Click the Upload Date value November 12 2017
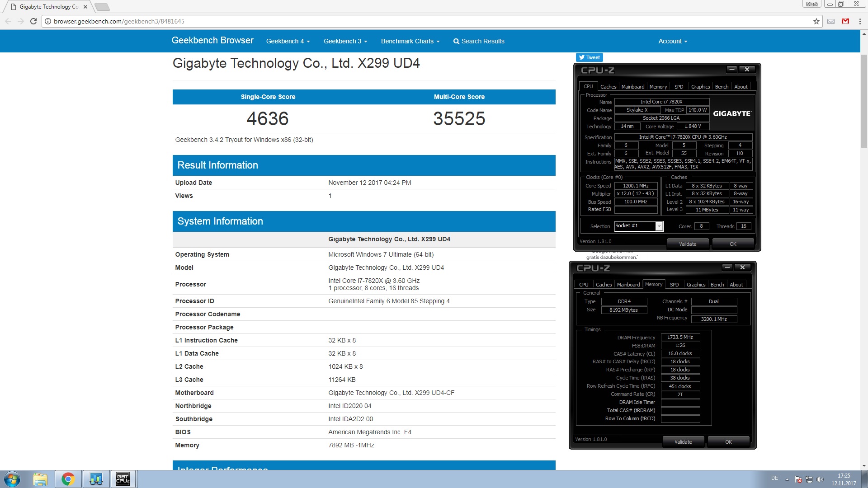 [x=369, y=183]
